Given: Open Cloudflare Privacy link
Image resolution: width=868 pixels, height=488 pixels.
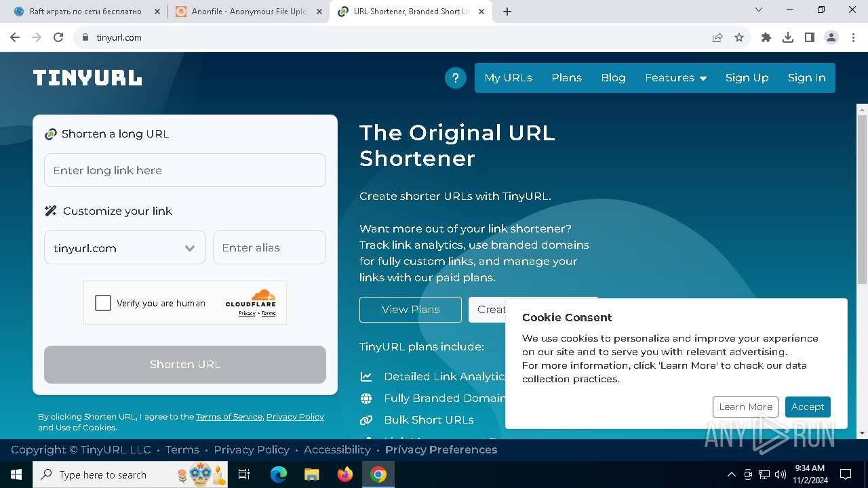Looking at the screenshot, I should click(x=247, y=314).
